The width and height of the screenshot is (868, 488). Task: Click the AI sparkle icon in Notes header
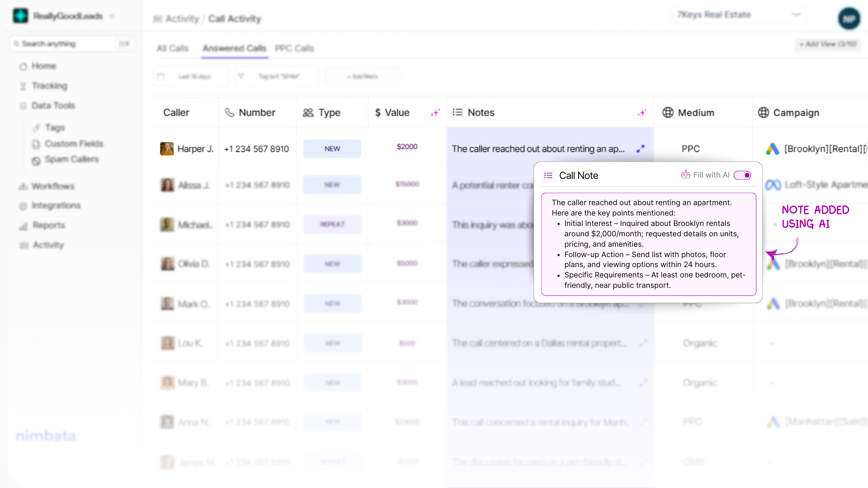pyautogui.click(x=642, y=113)
